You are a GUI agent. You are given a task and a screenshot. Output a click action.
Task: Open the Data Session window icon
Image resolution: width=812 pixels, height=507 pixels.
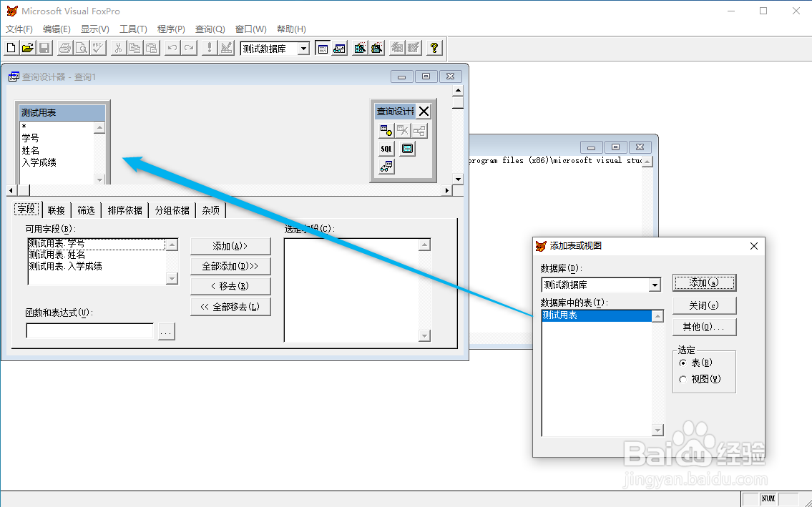coord(339,48)
